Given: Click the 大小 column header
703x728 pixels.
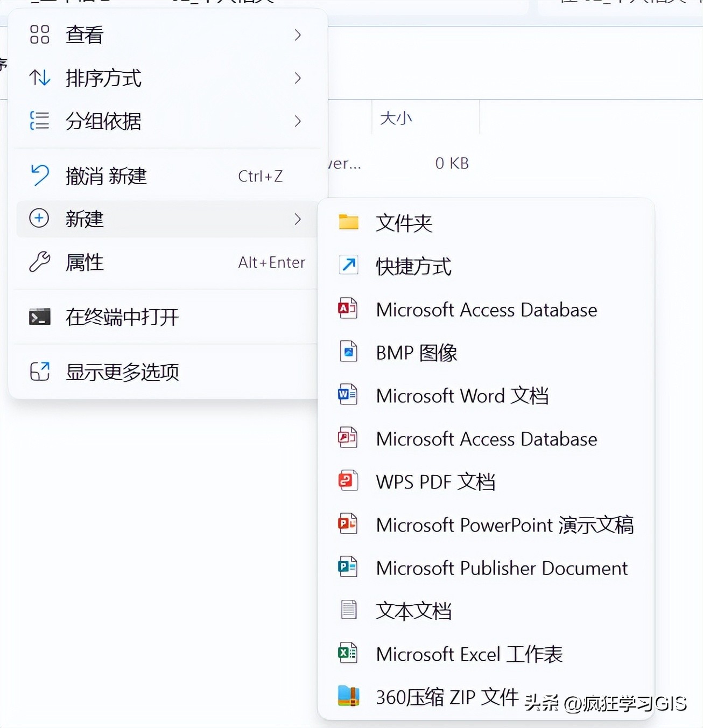Looking at the screenshot, I should tap(425, 117).
